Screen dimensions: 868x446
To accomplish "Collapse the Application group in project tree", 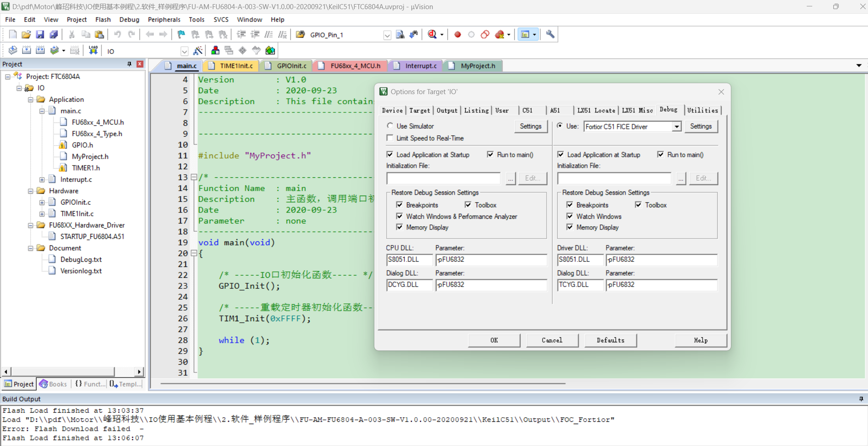I will pyautogui.click(x=31, y=100).
